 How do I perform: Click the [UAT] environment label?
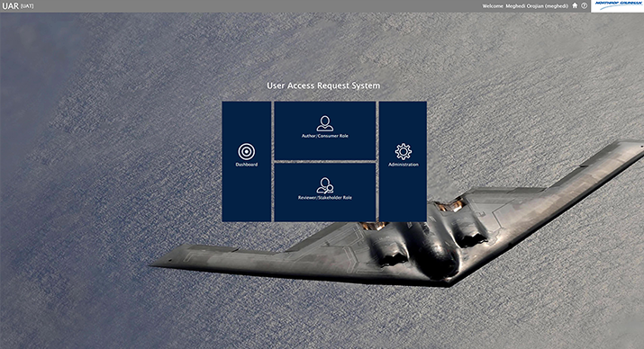coord(27,6)
